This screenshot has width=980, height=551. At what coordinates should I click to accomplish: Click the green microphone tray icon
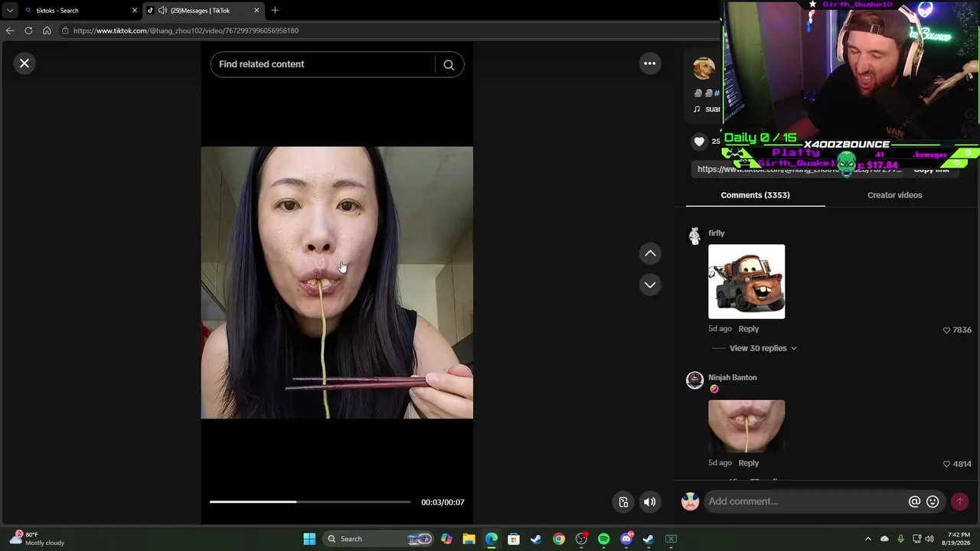click(x=900, y=539)
